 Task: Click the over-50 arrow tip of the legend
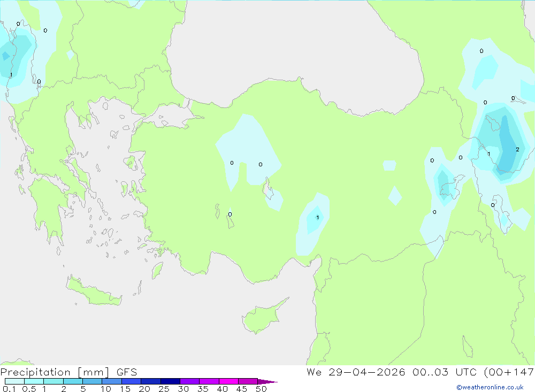267,382
